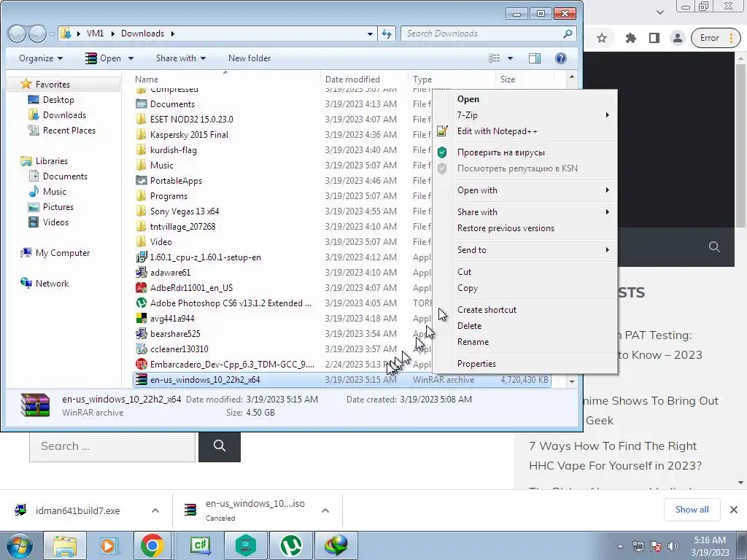This screenshot has width=747, height=560.
Task: Select Downloads under Favorites
Action: [64, 115]
